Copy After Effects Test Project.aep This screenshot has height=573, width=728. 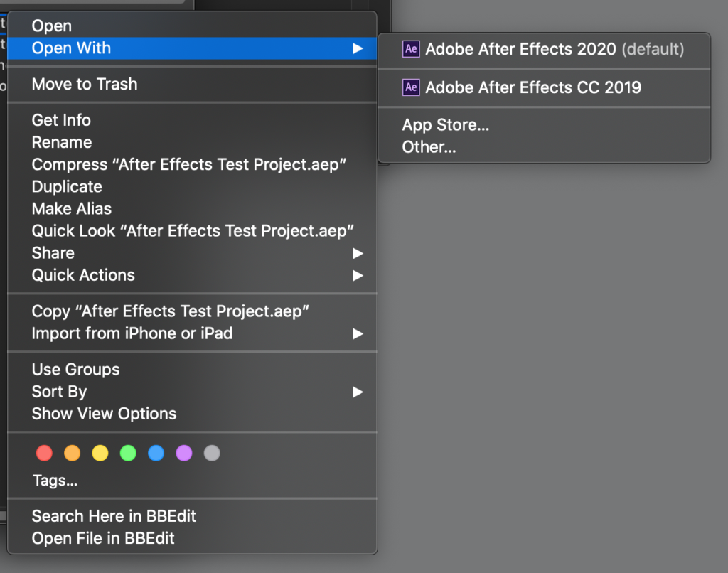point(192,311)
